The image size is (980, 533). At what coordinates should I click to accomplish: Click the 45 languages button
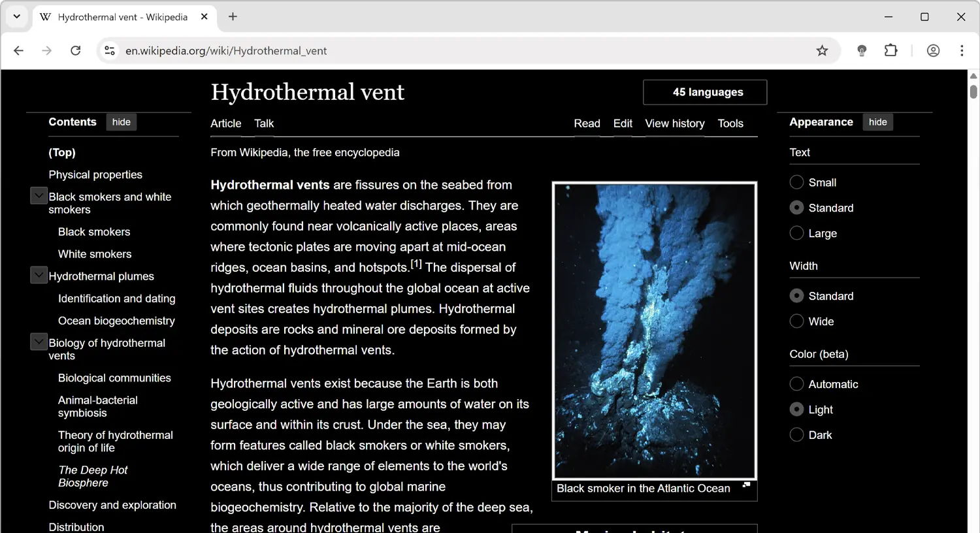click(x=704, y=92)
